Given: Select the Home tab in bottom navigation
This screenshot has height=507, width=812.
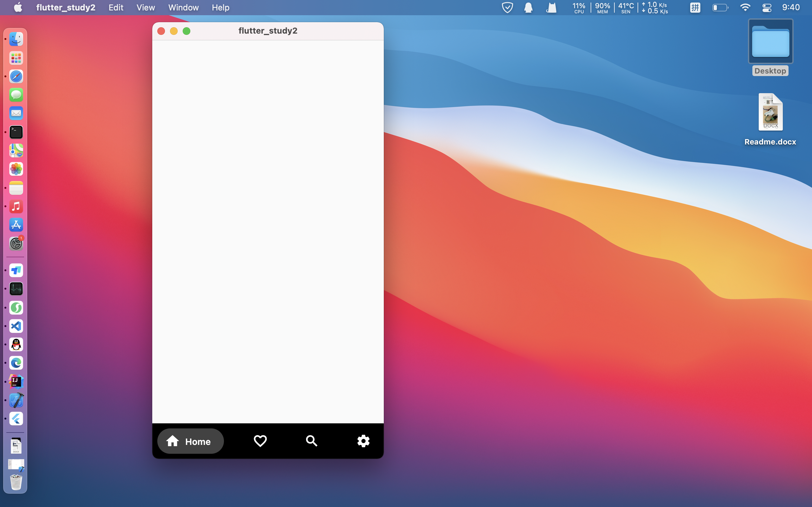Looking at the screenshot, I should coord(190,441).
